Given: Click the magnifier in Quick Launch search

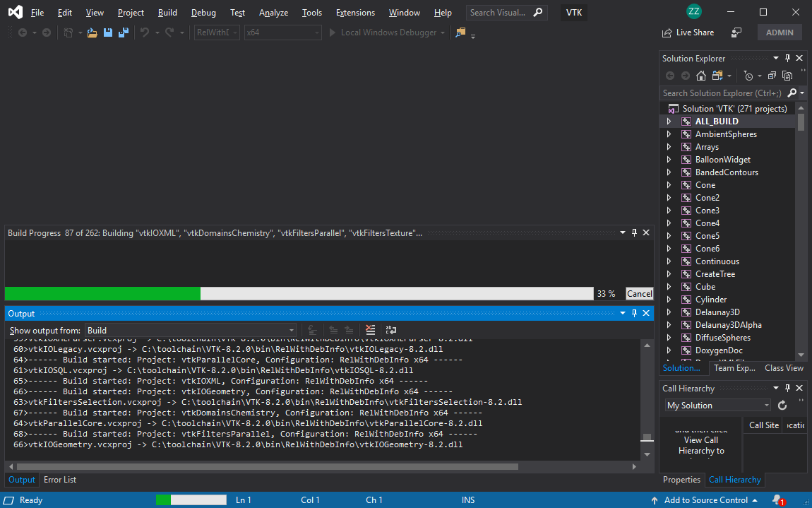Looking at the screenshot, I should click(539, 13).
